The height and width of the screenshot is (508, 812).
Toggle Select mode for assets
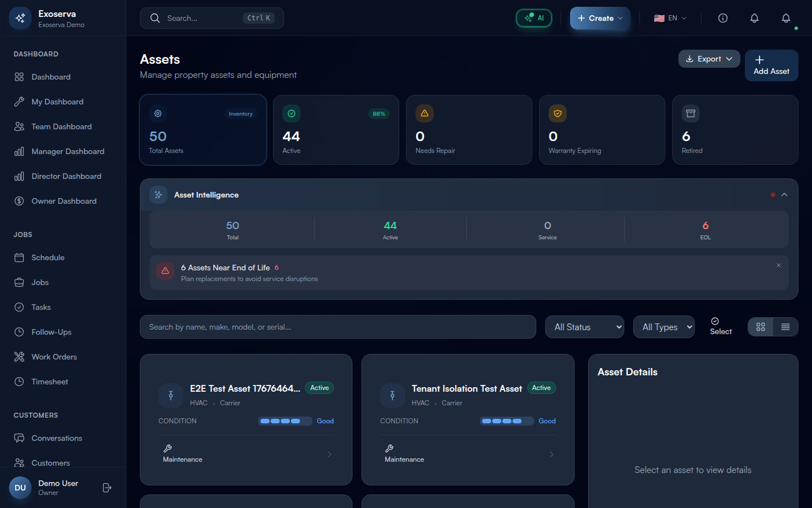pos(721,326)
